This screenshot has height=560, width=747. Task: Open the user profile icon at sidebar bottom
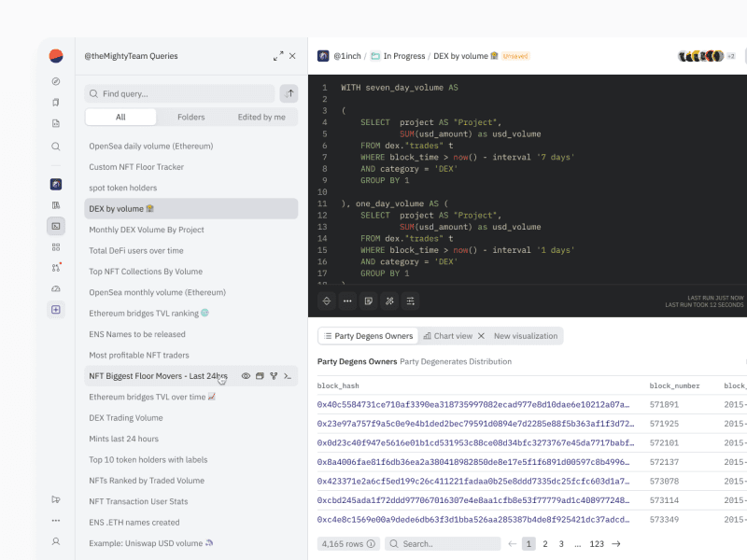(x=56, y=541)
